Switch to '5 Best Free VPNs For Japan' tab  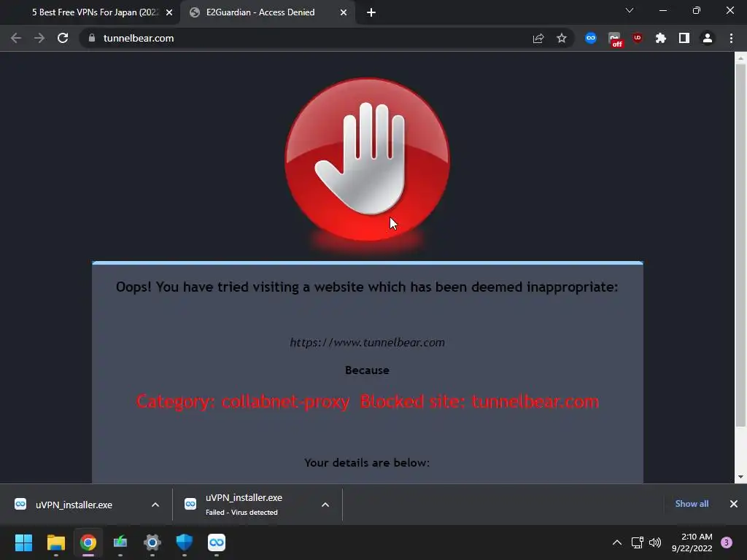click(x=94, y=12)
